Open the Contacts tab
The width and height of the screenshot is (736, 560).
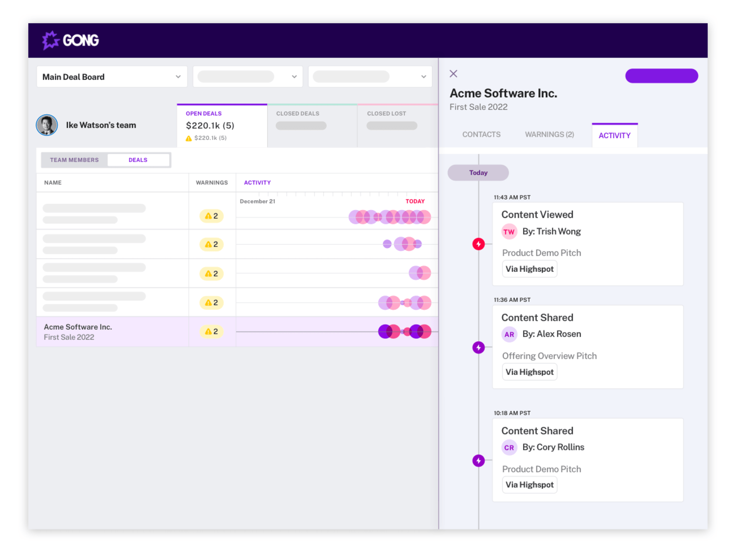coord(481,134)
